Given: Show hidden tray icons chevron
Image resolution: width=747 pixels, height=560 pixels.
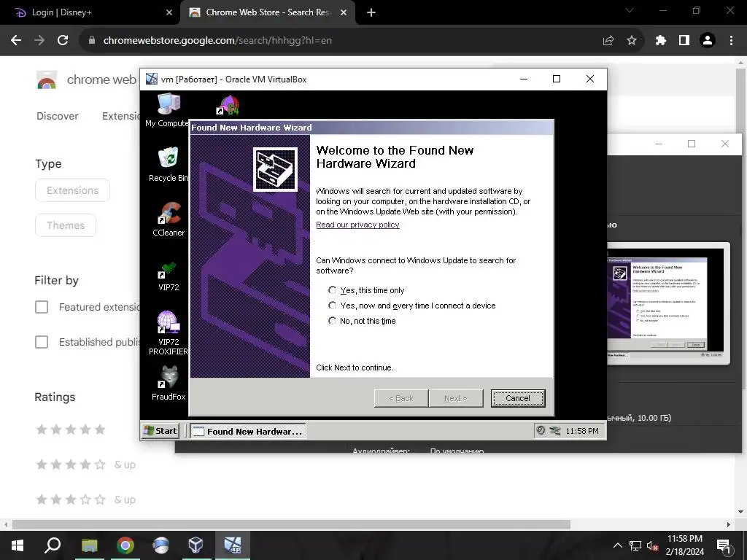Looking at the screenshot, I should pos(617,545).
